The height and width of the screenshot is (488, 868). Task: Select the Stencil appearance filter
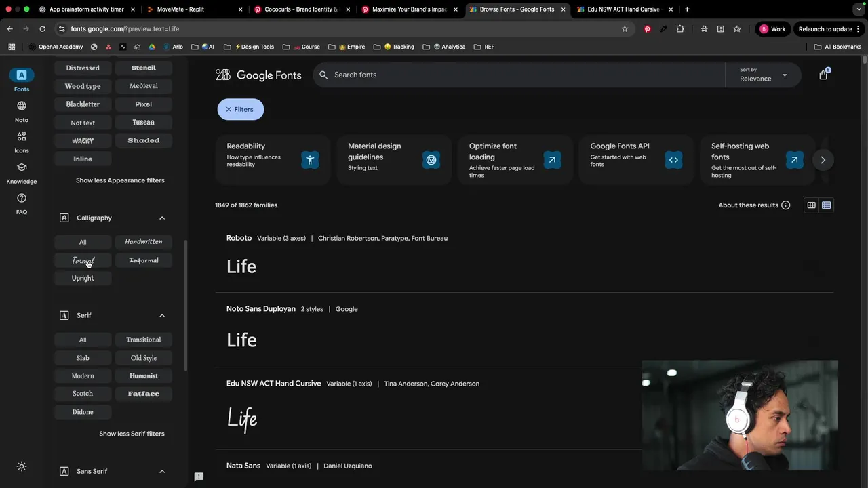144,68
